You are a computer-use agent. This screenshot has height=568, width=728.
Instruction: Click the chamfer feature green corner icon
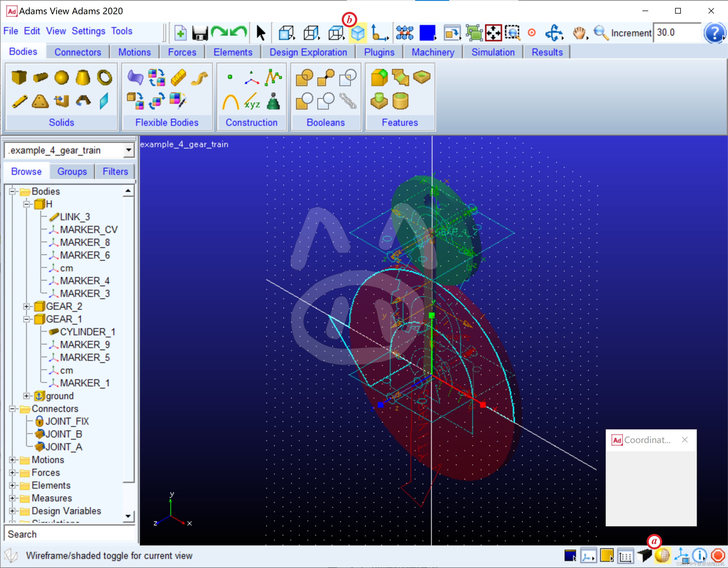379,77
